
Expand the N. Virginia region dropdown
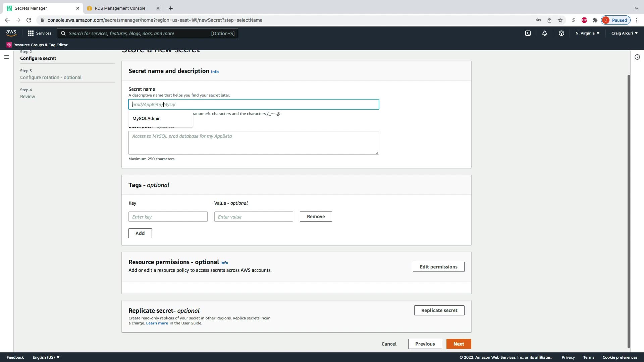[x=587, y=33]
